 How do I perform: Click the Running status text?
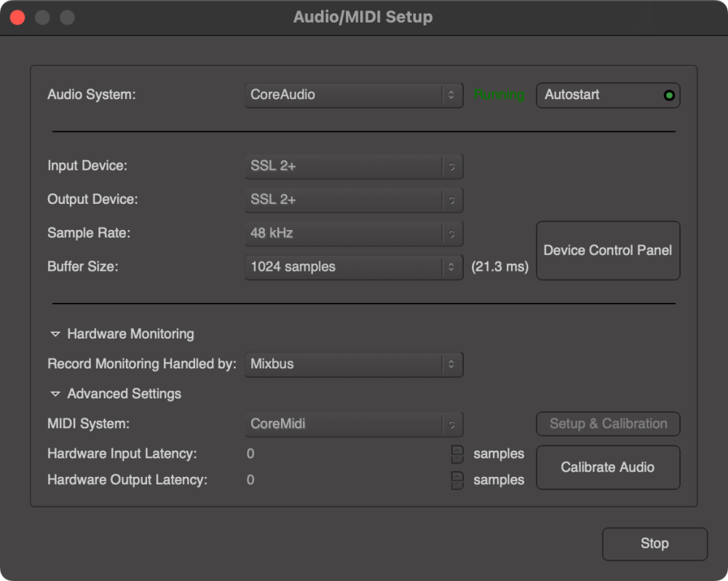[x=499, y=95]
